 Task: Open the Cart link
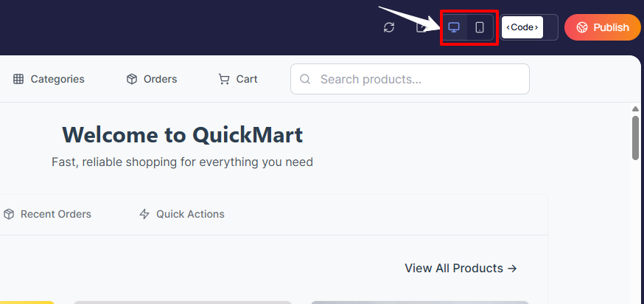pyautogui.click(x=247, y=79)
